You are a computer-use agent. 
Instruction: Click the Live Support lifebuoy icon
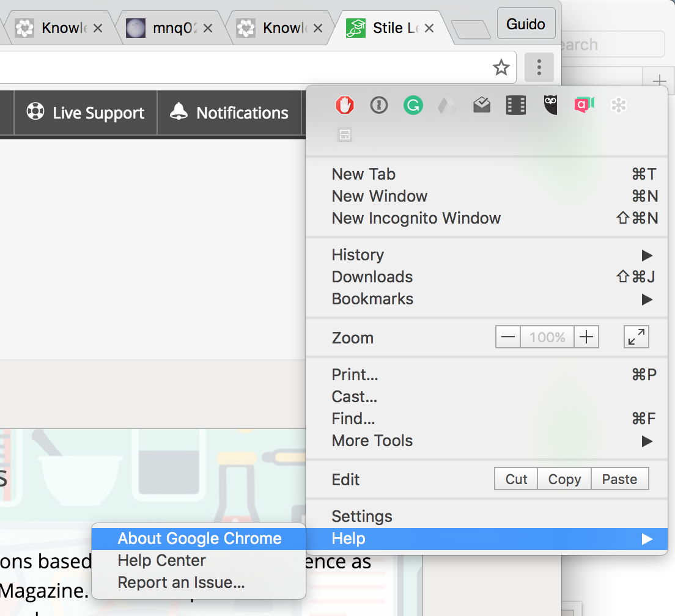click(x=35, y=111)
